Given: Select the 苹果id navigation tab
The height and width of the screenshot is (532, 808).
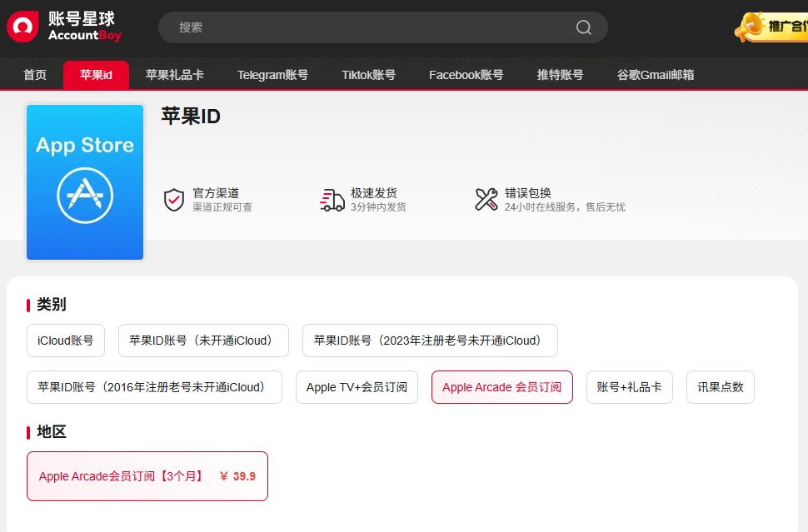Looking at the screenshot, I should pyautogui.click(x=96, y=75).
